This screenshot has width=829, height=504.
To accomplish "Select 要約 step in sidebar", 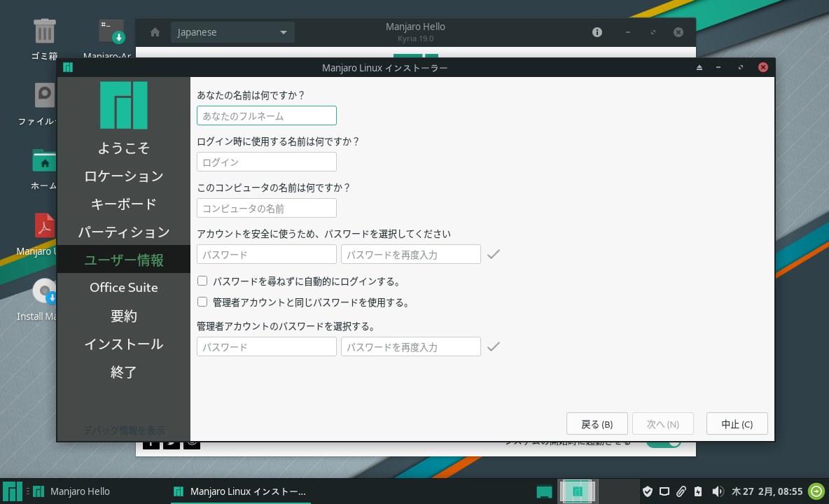I will [124, 316].
